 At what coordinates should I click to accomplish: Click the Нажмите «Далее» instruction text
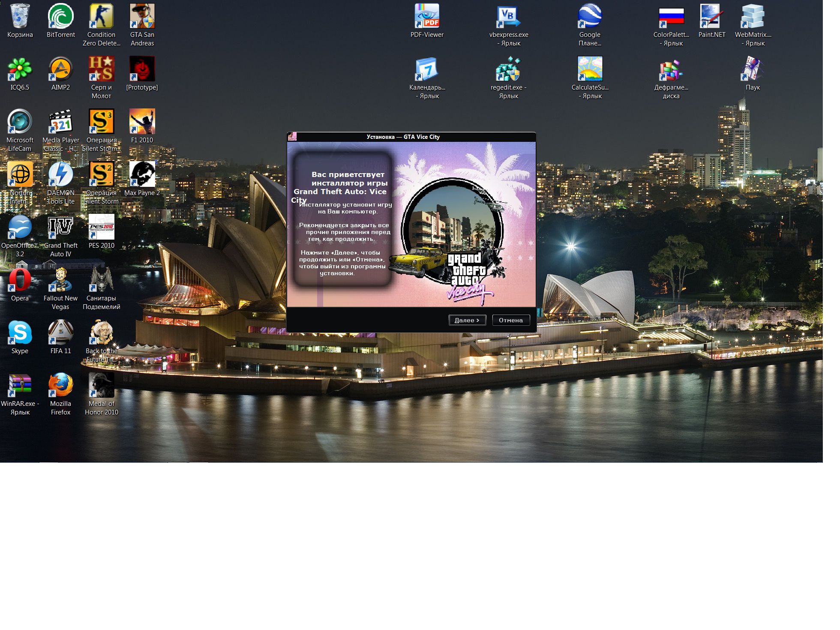point(342,263)
